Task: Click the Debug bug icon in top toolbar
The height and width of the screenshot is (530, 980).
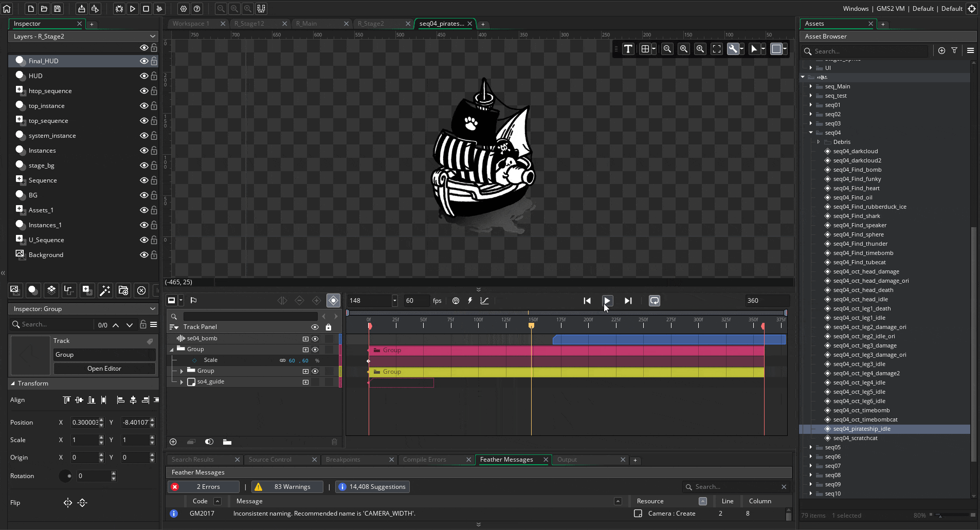Action: point(119,9)
